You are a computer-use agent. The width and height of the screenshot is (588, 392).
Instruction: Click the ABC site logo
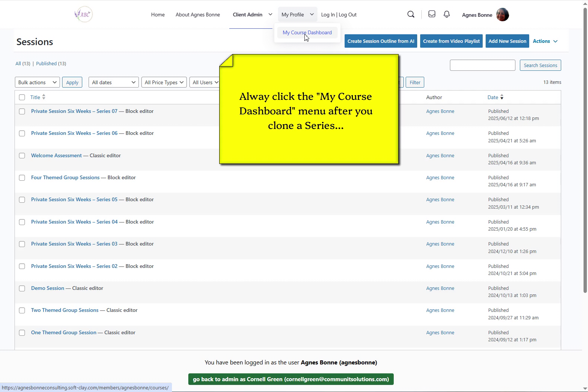point(83,15)
